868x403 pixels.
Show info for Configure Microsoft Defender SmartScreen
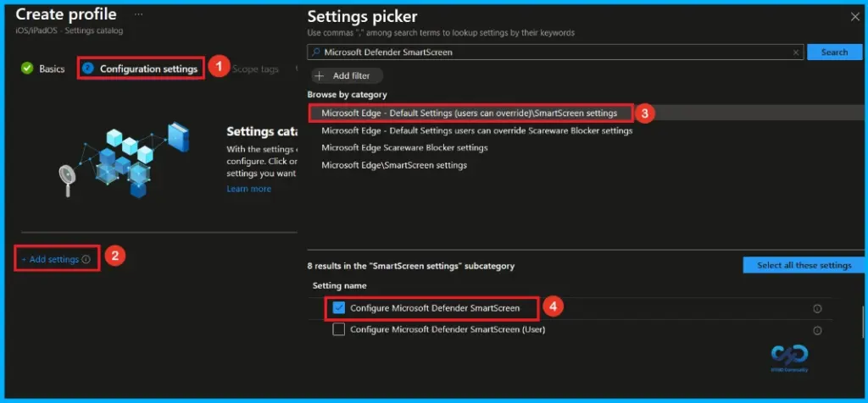pos(817,308)
